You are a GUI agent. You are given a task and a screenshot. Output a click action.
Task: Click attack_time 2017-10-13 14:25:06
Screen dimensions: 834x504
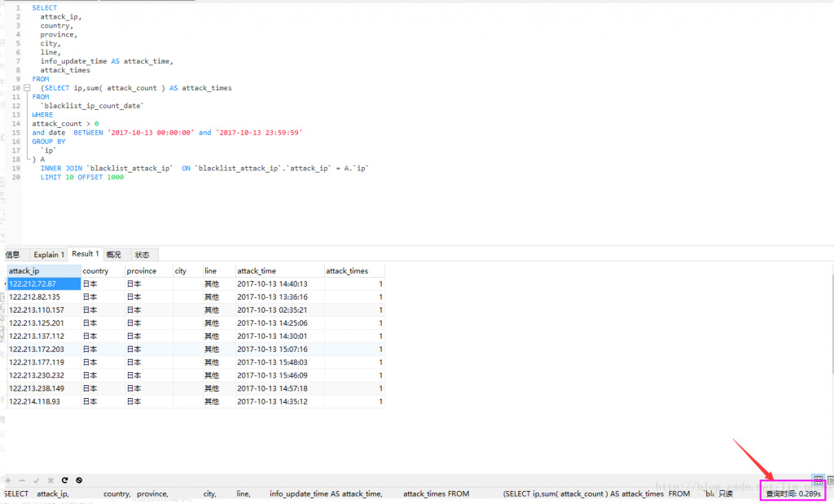[280, 322]
